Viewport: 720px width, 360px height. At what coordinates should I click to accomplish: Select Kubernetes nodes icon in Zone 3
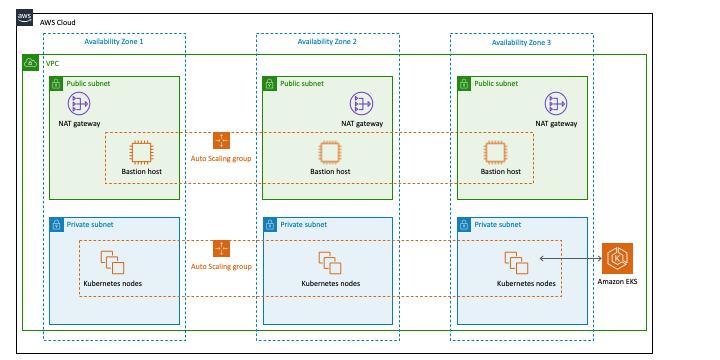point(517,263)
